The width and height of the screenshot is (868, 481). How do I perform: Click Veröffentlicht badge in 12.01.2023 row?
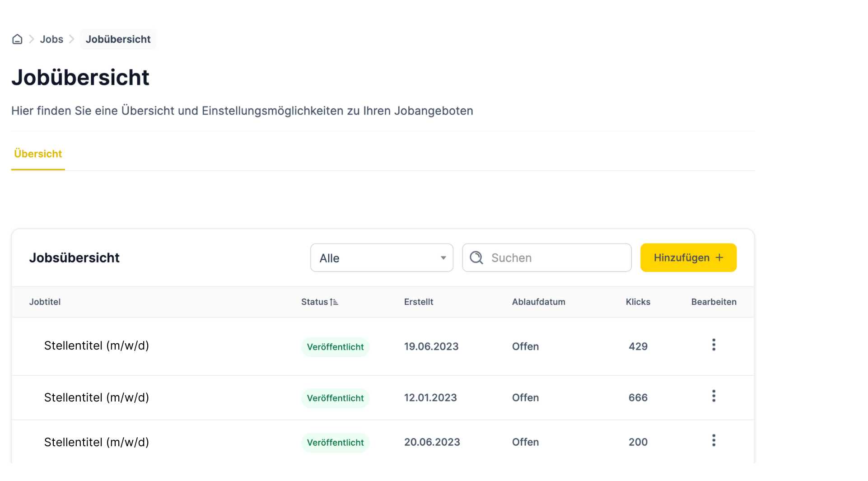click(336, 398)
